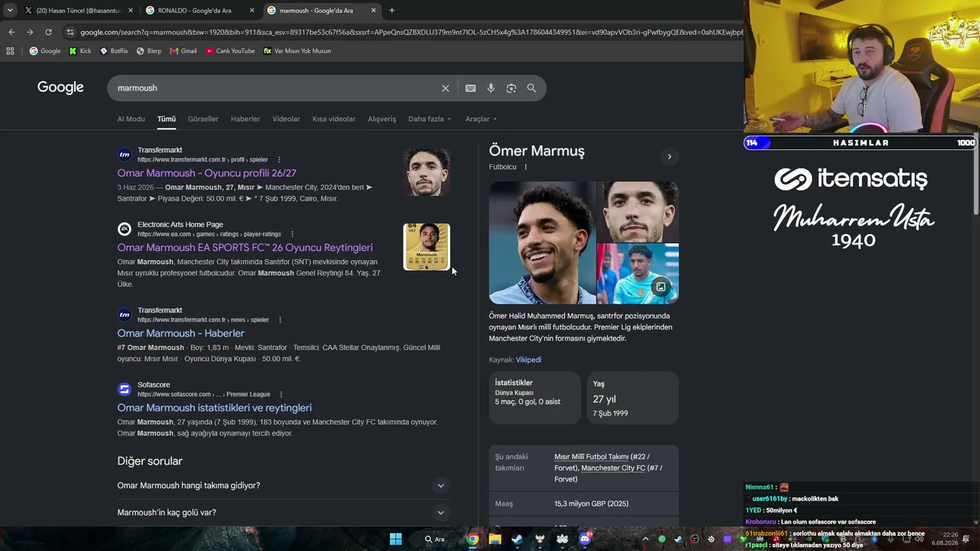
Task: Expand the Daha fazla search filter menu
Action: click(x=430, y=119)
